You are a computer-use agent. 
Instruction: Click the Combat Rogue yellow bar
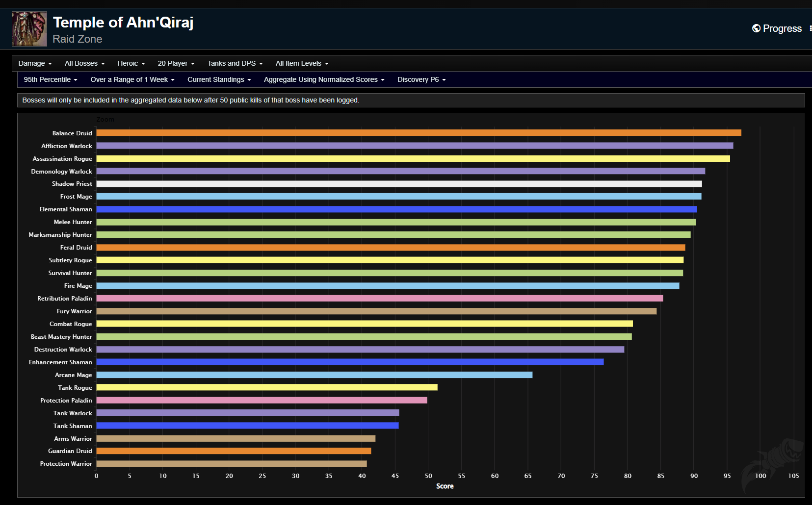365,324
